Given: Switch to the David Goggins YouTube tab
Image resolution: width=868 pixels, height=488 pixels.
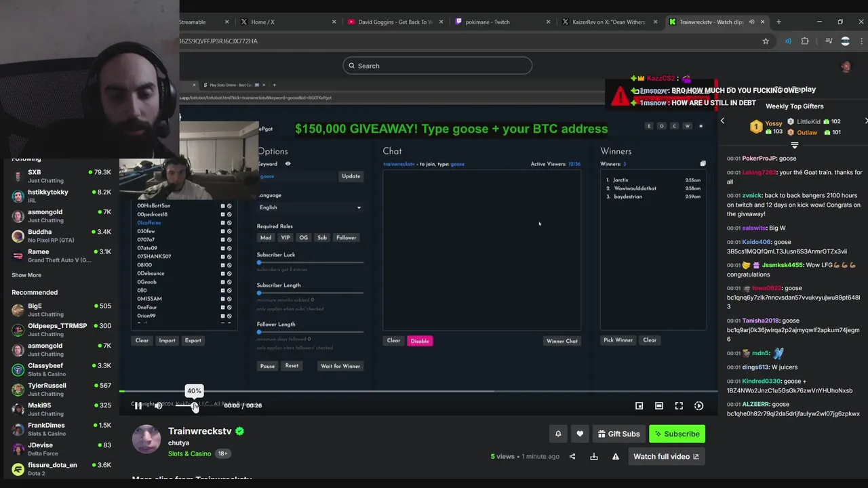Looking at the screenshot, I should pyautogui.click(x=395, y=22).
